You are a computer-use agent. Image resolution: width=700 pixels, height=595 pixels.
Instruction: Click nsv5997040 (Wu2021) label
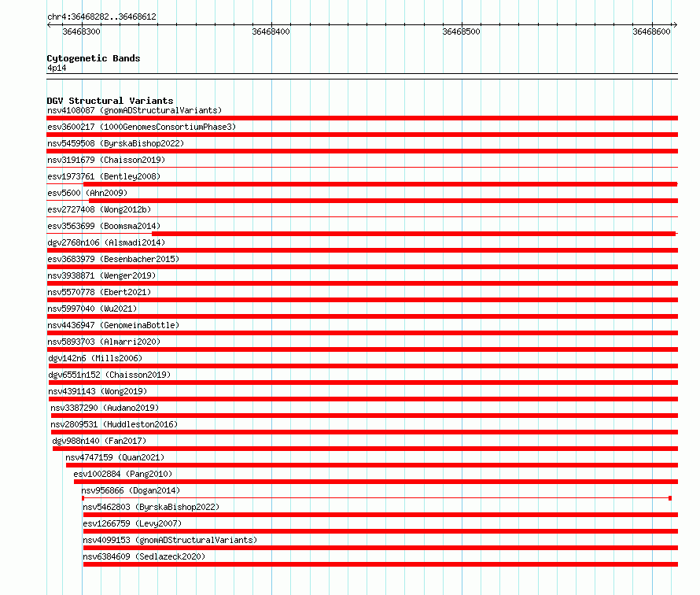click(x=92, y=309)
